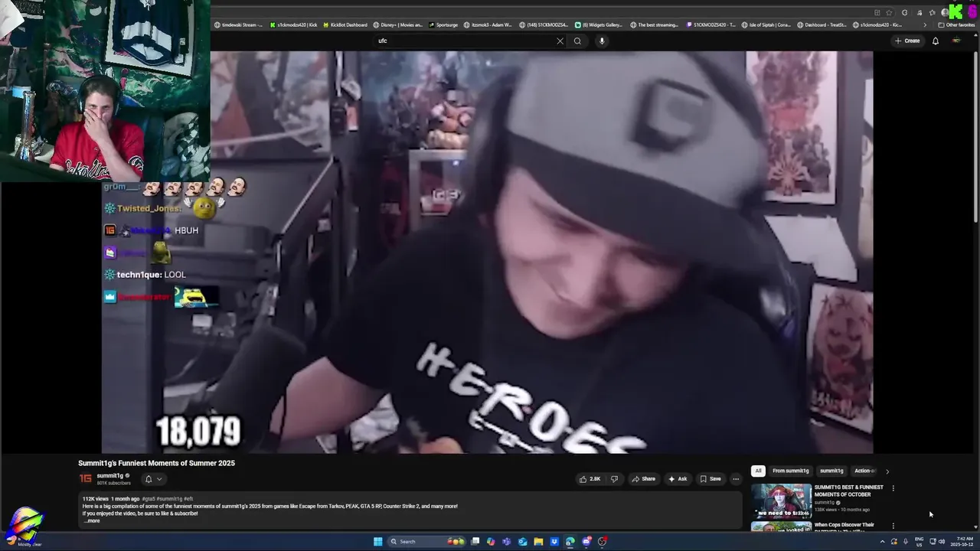
Task: Bookmark this page with the star icon
Action: (889, 12)
